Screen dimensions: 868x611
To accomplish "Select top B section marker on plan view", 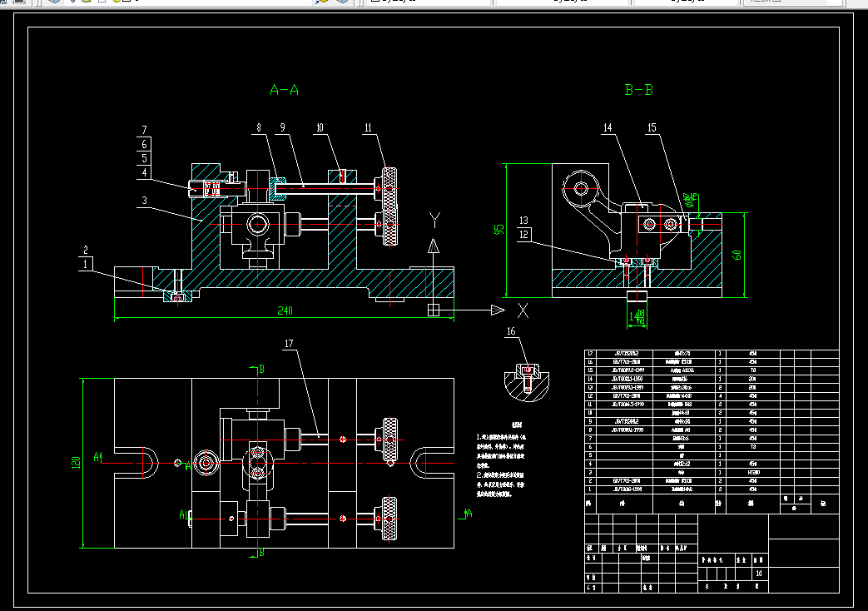I will (261, 369).
